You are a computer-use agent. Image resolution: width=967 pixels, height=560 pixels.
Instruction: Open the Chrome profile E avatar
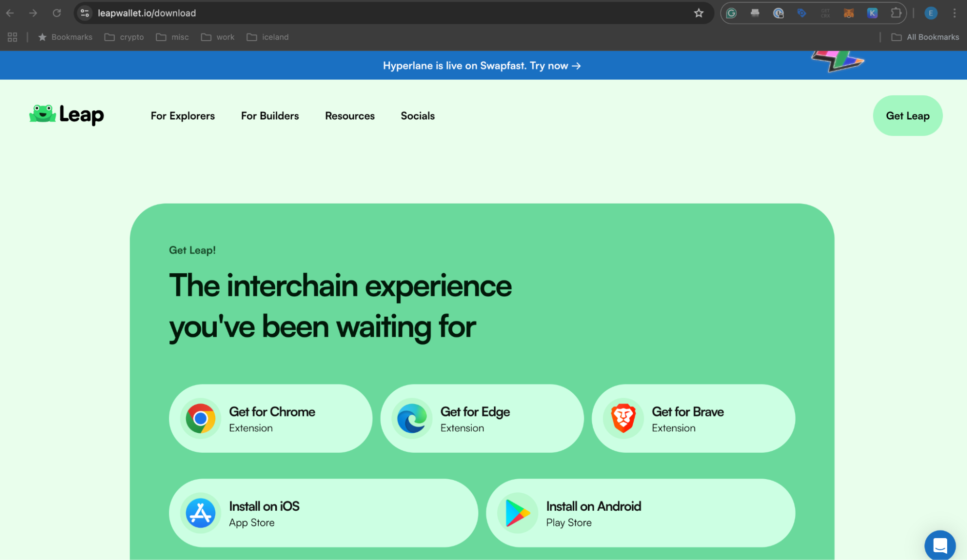[x=931, y=13]
